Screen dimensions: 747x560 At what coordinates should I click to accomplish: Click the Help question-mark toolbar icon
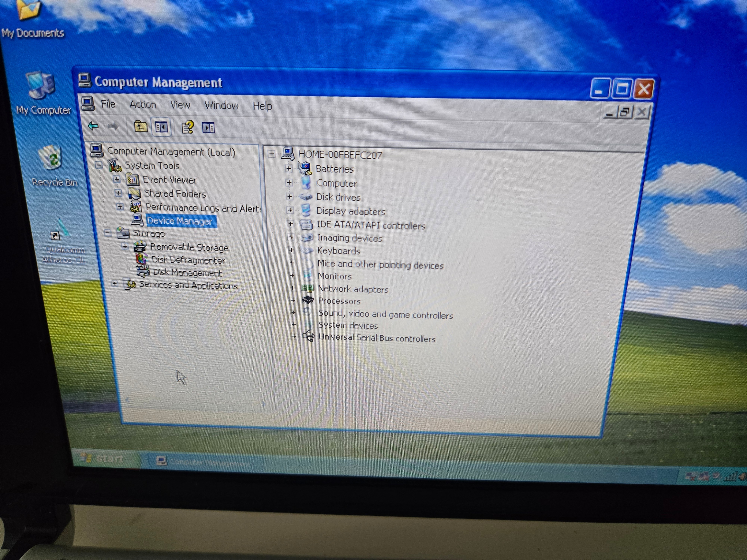(187, 127)
